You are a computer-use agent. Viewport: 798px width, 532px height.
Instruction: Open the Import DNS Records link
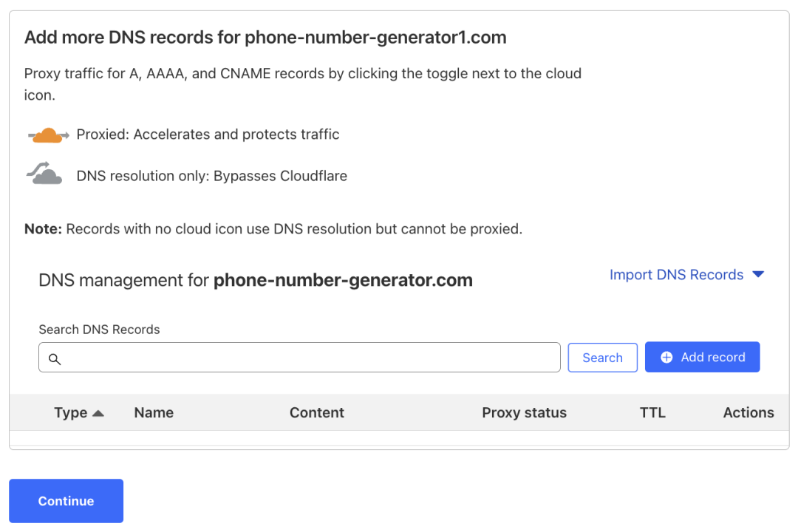click(x=676, y=275)
